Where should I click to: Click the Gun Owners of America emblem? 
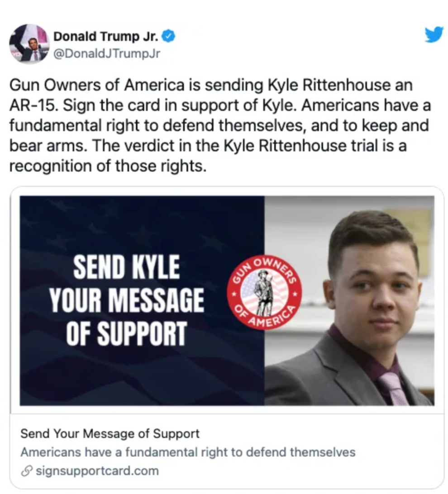tap(264, 292)
